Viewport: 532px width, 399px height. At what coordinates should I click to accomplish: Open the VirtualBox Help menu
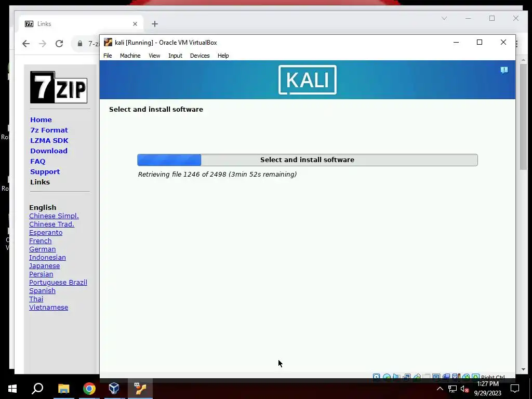click(x=223, y=56)
